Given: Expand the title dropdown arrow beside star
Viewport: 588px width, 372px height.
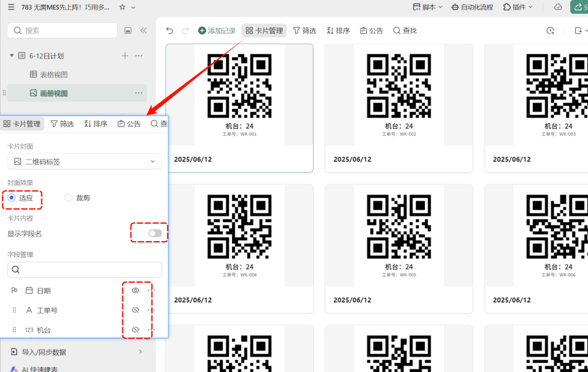Looking at the screenshot, I should tap(133, 7).
